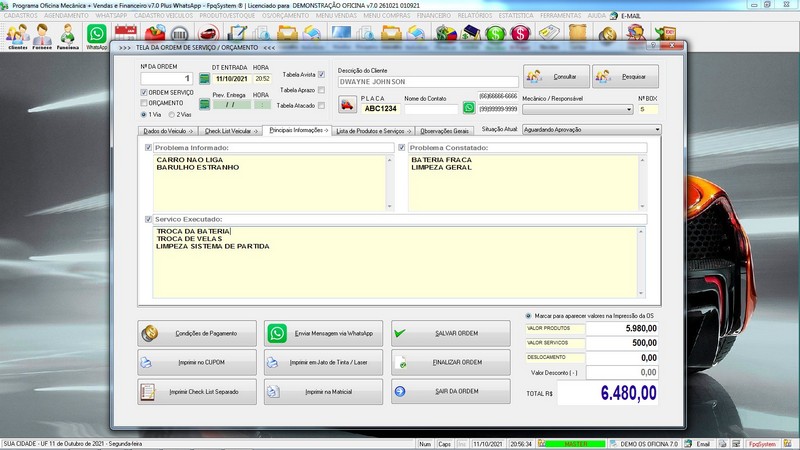Click the red dollar sign icon
The width and height of the screenshot is (800, 450).
520,34
